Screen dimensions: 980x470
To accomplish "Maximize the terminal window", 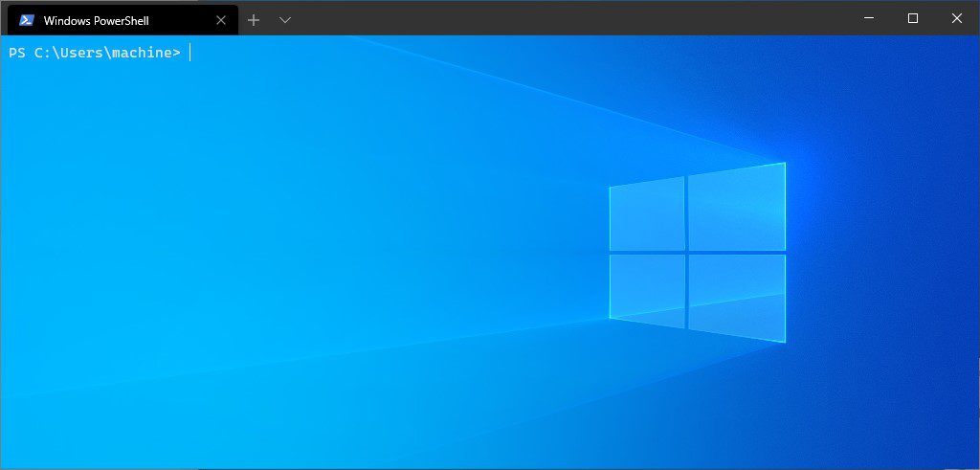I will coord(912,18).
